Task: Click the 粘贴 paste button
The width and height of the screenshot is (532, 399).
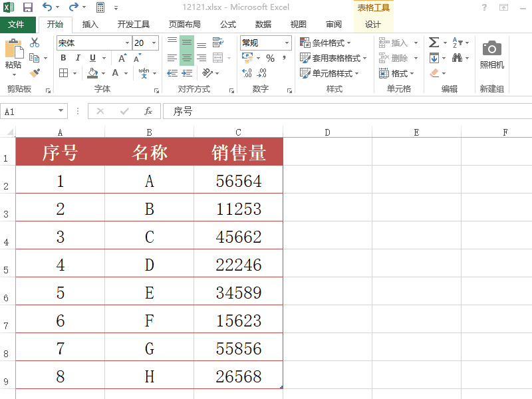Action: point(13,53)
